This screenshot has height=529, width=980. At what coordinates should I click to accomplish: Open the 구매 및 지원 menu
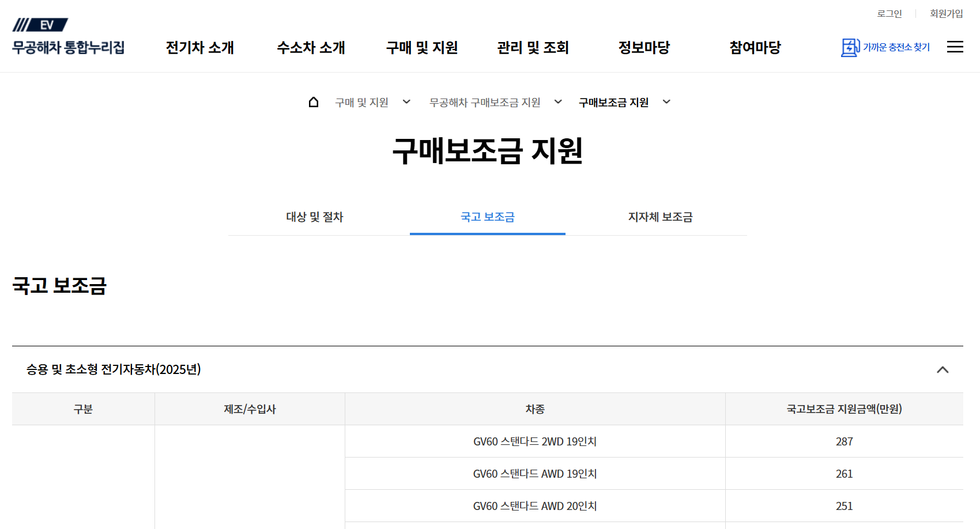click(421, 48)
